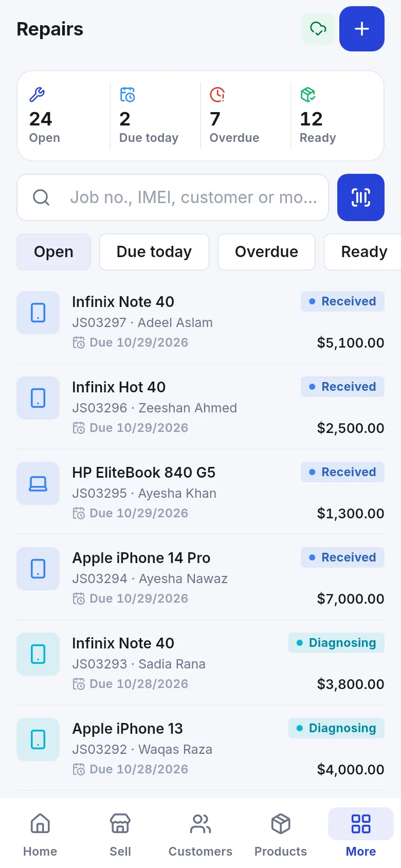Click the $3,800.00 amount
The image size is (401, 868).
pyautogui.click(x=351, y=684)
